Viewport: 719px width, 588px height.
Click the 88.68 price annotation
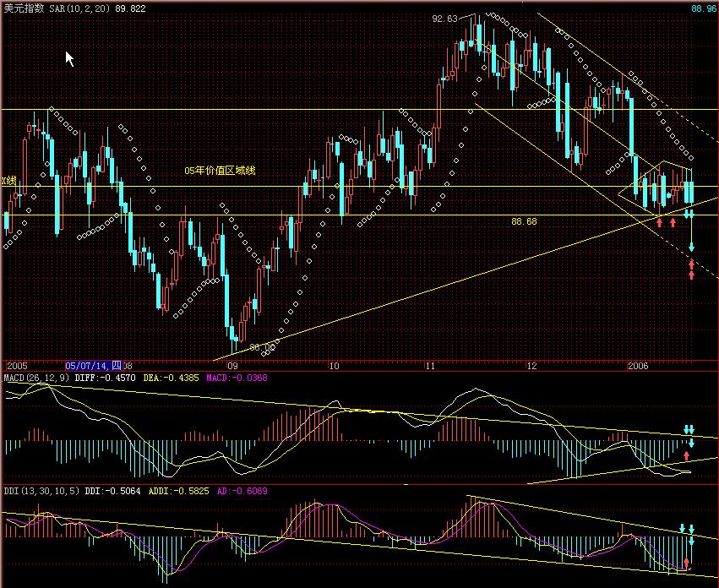tap(524, 221)
